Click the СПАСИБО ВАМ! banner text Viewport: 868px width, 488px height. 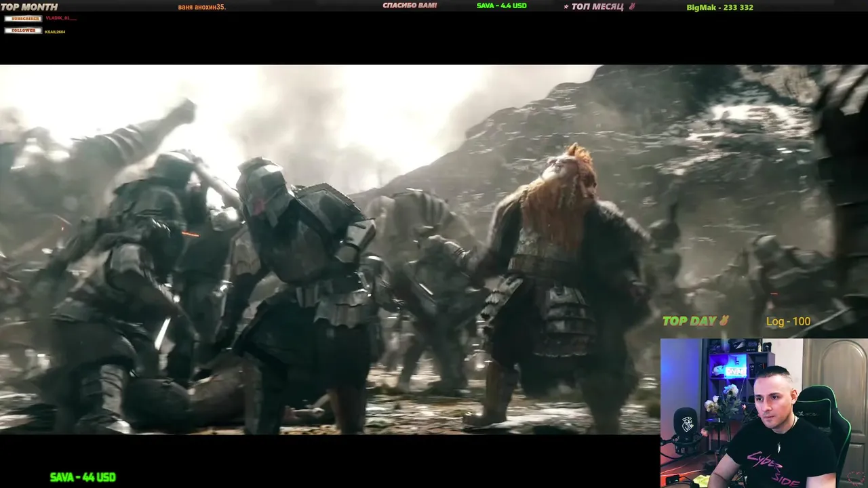coord(410,5)
